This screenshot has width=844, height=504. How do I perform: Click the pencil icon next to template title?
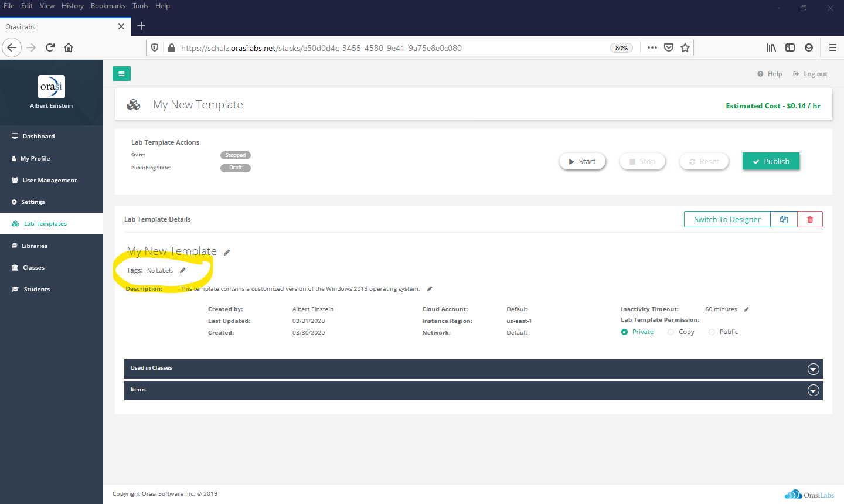pos(227,253)
